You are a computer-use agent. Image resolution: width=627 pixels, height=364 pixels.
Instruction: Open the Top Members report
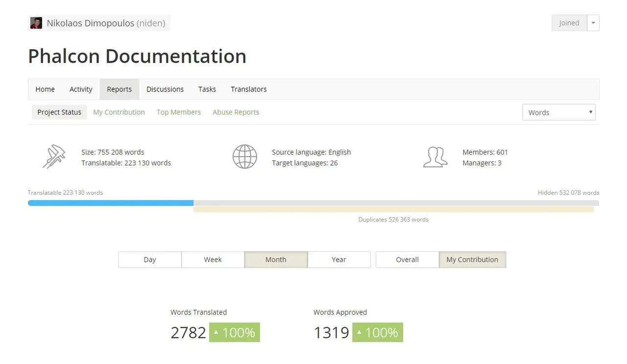[x=179, y=112]
